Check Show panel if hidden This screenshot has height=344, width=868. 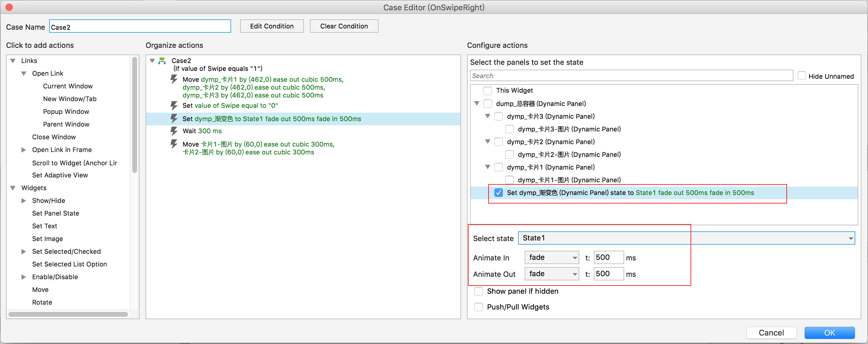pos(478,291)
